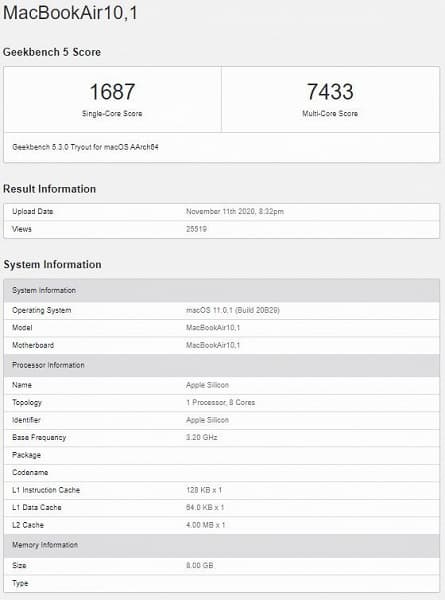Select the Geekbench 5.3.0 Tryout version text
Screen dimensions: 445x600
[x=85, y=147]
